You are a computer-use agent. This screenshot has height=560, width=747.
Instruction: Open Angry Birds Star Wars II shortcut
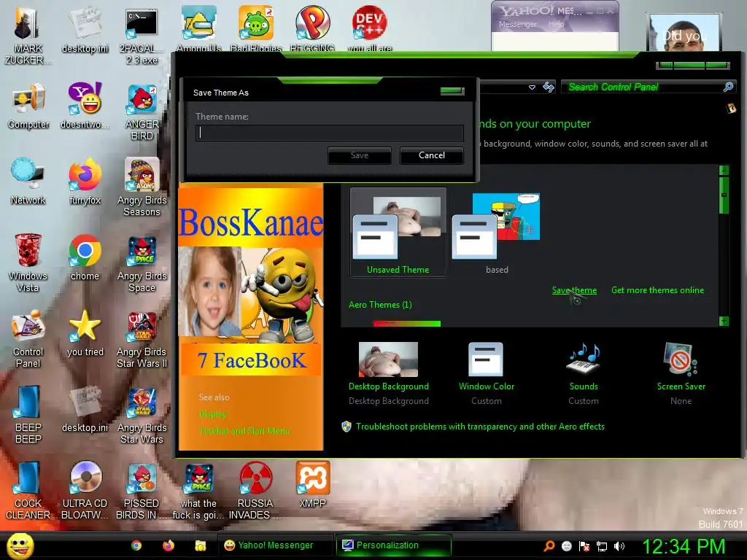tap(142, 338)
